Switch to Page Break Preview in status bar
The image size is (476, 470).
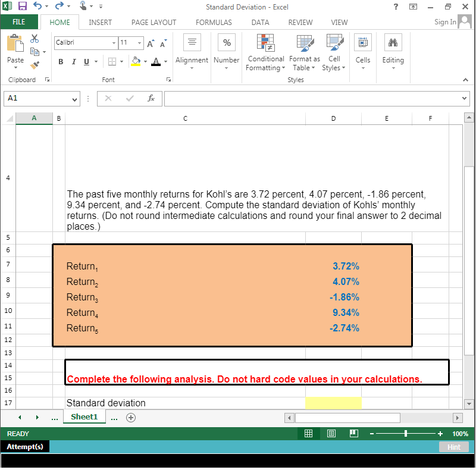[x=353, y=434]
